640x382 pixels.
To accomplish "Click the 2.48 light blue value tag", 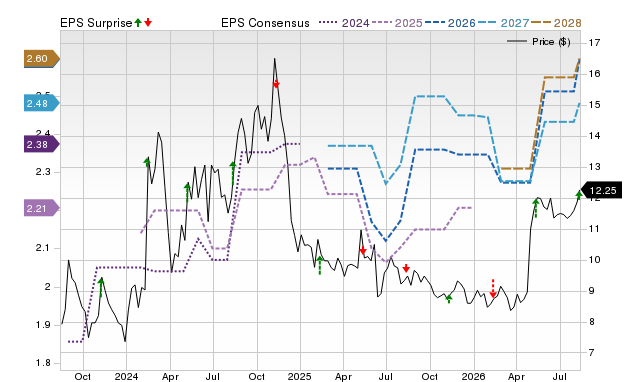I will click(42, 104).
